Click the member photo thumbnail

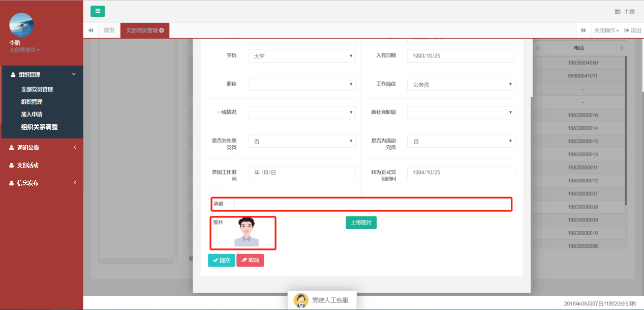pos(247,232)
